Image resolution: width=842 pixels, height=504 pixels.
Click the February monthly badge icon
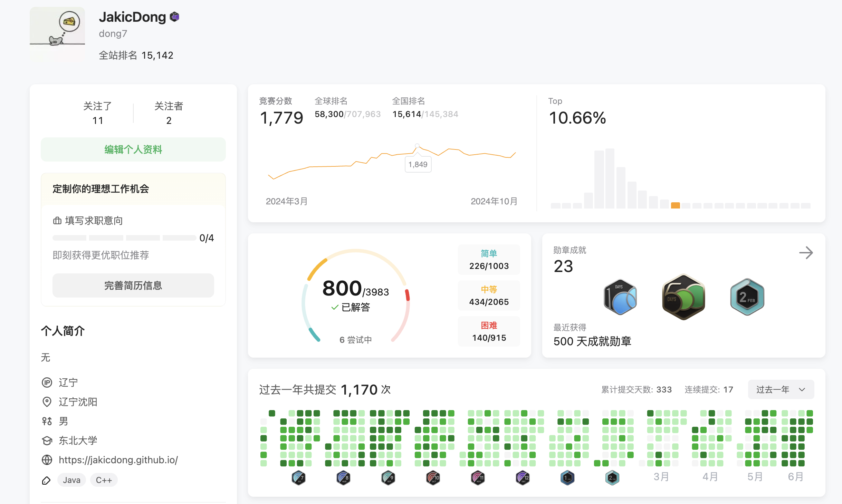747,297
